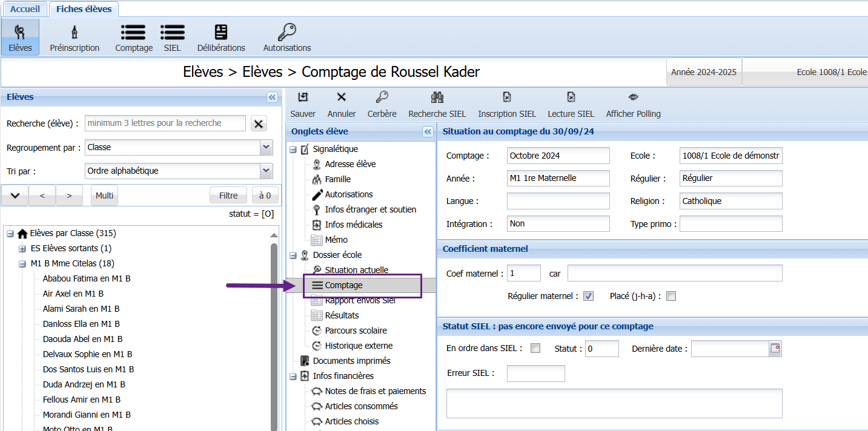Check the En ordre dans SIEL box

[x=535, y=348]
